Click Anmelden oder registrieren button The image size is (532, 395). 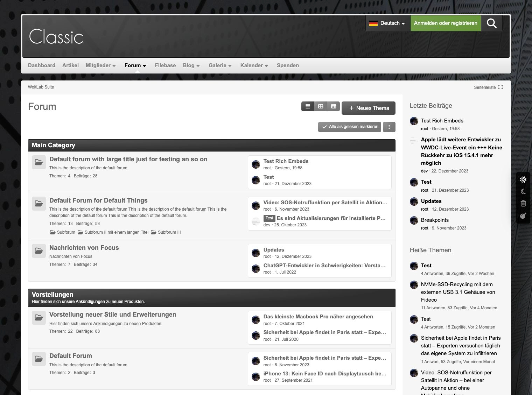pos(445,23)
